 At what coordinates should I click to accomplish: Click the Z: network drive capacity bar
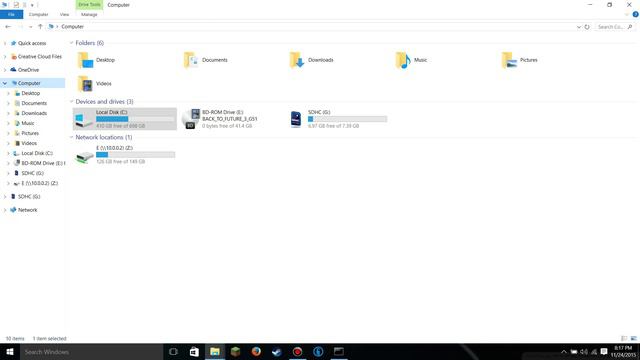click(x=136, y=155)
